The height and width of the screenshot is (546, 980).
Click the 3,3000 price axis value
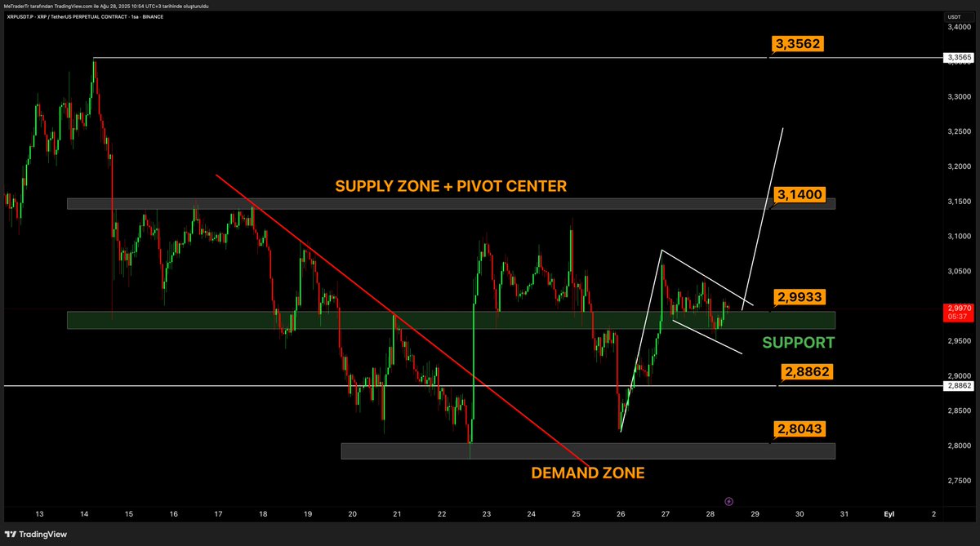tap(958, 96)
